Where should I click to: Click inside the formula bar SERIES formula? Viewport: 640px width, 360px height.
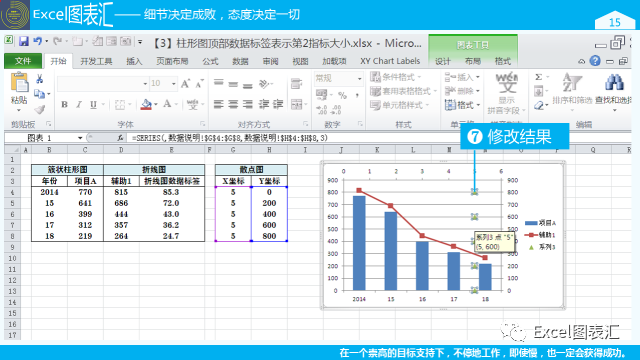click(x=230, y=138)
